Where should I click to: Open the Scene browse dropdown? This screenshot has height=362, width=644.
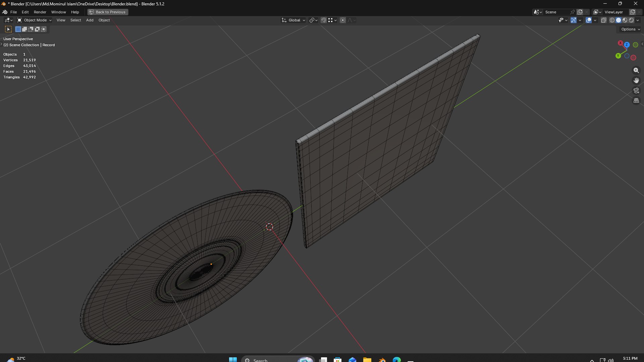pyautogui.click(x=538, y=12)
